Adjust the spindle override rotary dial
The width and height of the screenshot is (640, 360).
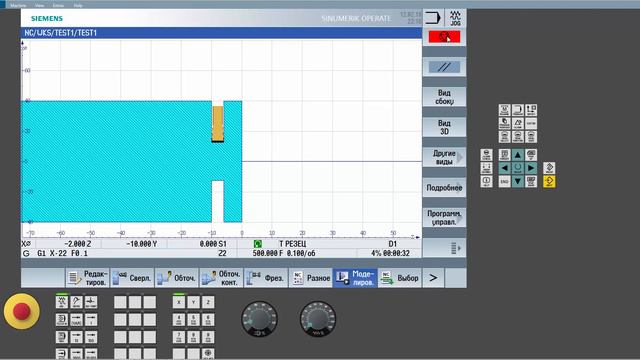pyautogui.click(x=260, y=319)
